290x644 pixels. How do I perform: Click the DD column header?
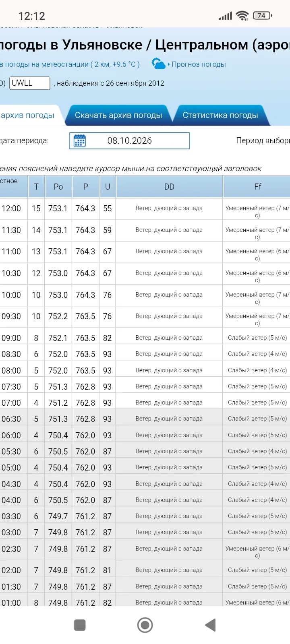point(169,187)
